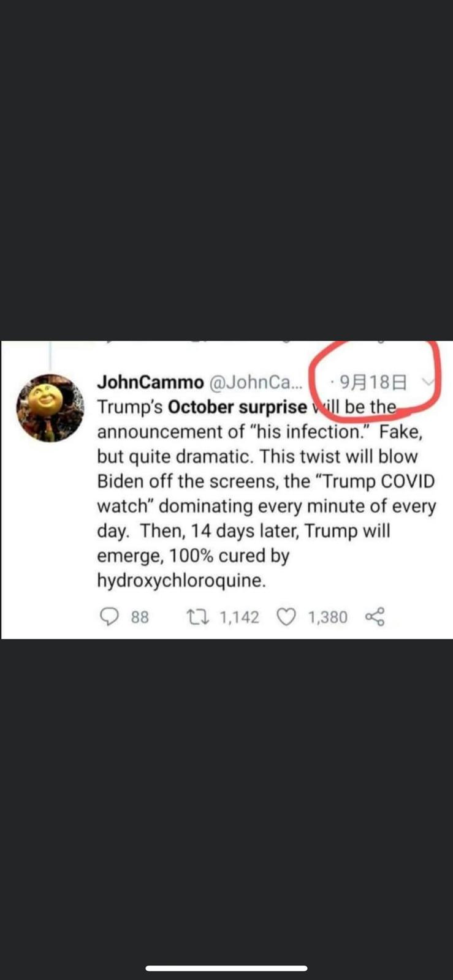Click the 88 replies count
The image size is (453, 980).
[140, 617]
